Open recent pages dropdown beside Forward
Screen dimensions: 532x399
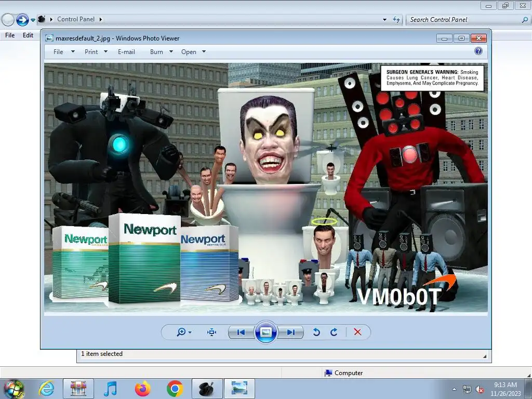33,20
